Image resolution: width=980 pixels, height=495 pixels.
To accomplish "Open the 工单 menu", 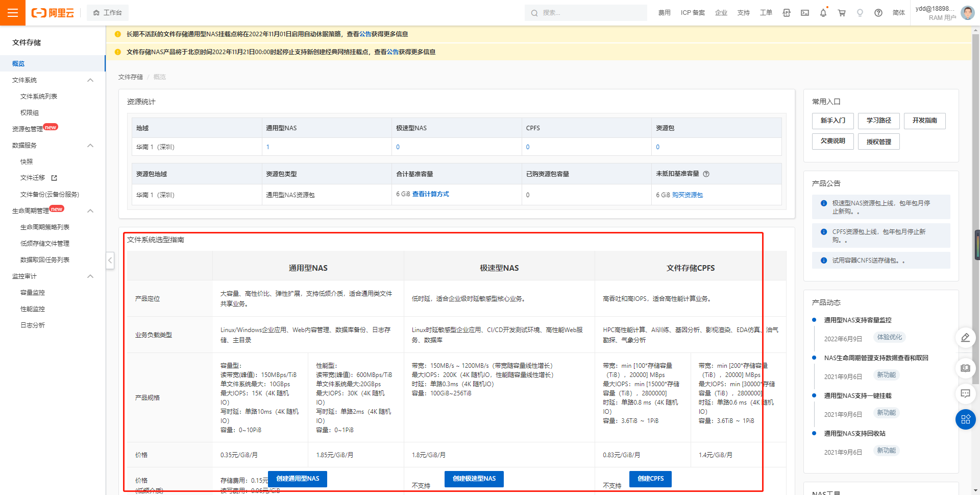I will [x=766, y=13].
